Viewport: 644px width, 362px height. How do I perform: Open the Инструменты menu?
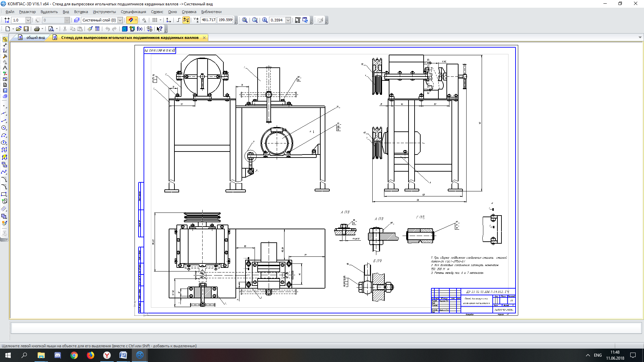[x=104, y=12]
